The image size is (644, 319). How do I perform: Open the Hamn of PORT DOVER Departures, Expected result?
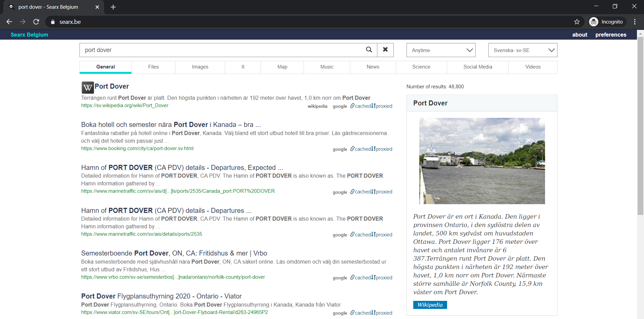click(182, 168)
